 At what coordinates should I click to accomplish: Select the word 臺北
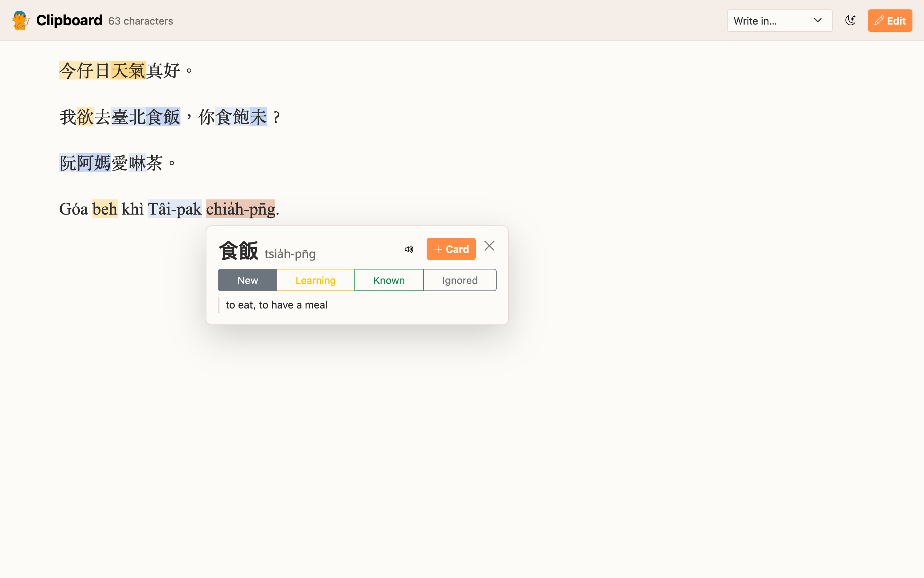[x=128, y=117]
